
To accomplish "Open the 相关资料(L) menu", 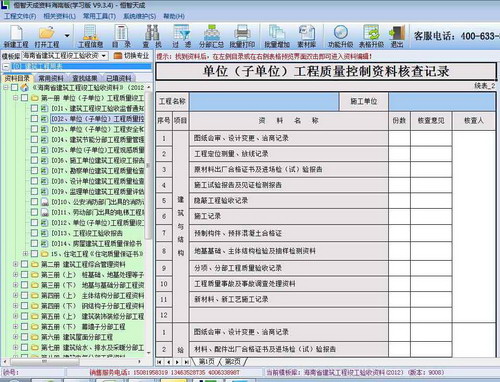I will click(x=60, y=16).
